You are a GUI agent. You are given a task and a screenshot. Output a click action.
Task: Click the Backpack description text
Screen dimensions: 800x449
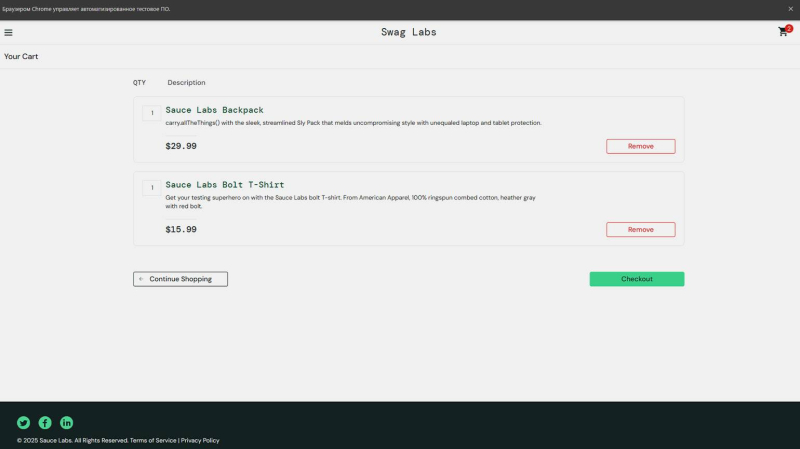[353, 123]
